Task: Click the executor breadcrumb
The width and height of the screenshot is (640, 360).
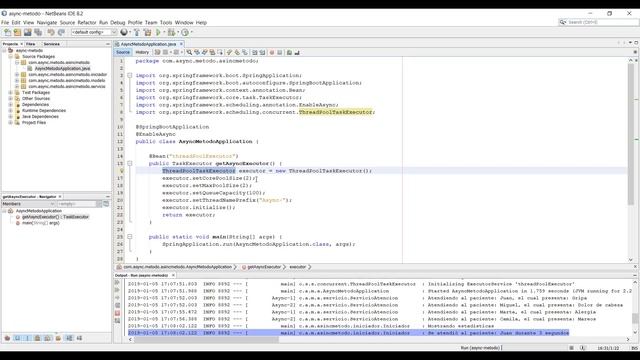Action: 298,267
